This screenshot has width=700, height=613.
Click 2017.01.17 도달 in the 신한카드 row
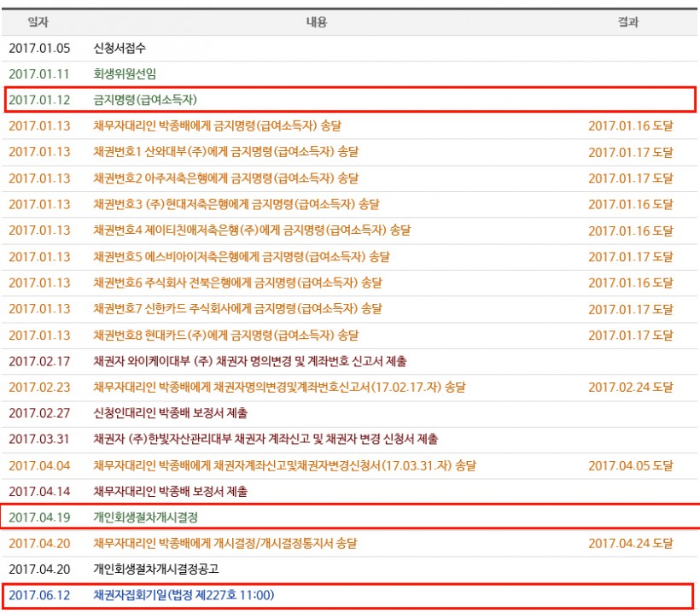[x=630, y=309]
